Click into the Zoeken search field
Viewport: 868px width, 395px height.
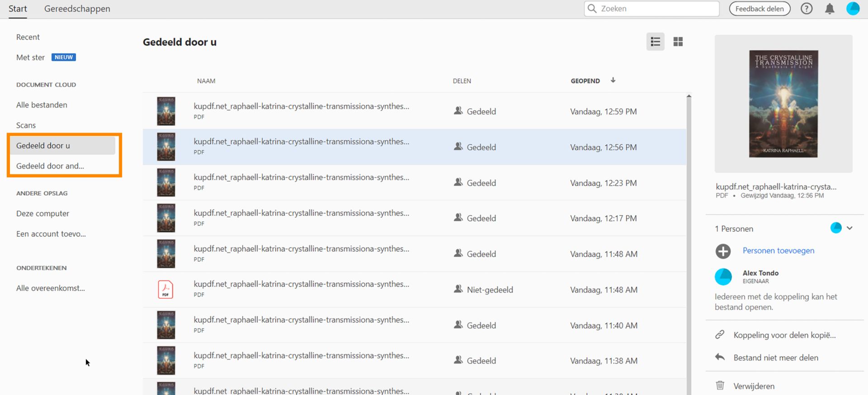pyautogui.click(x=656, y=9)
